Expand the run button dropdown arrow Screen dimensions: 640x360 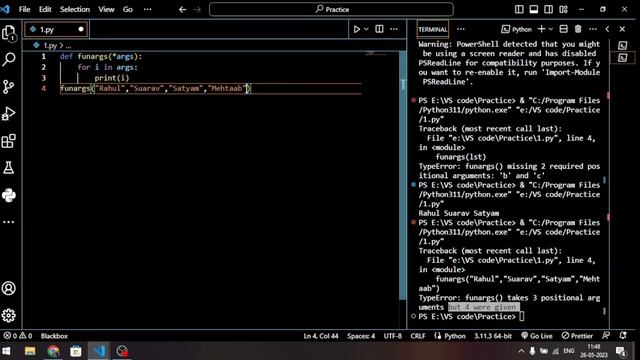click(x=366, y=29)
